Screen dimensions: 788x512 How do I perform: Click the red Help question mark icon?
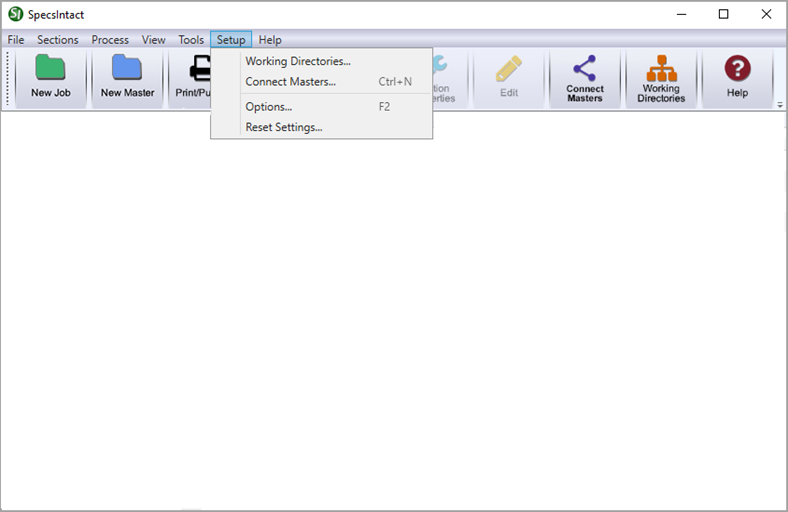pyautogui.click(x=737, y=68)
